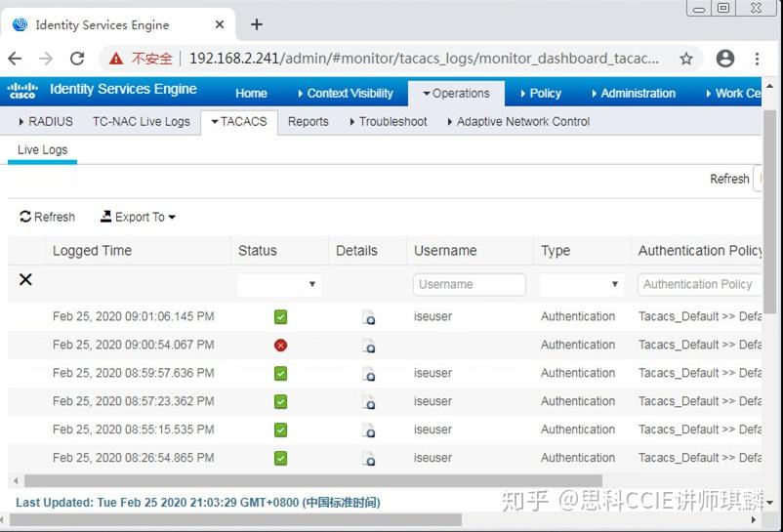Screen dimensions: 783x532
Task: Click the browser address bar URL
Action: pos(424,59)
